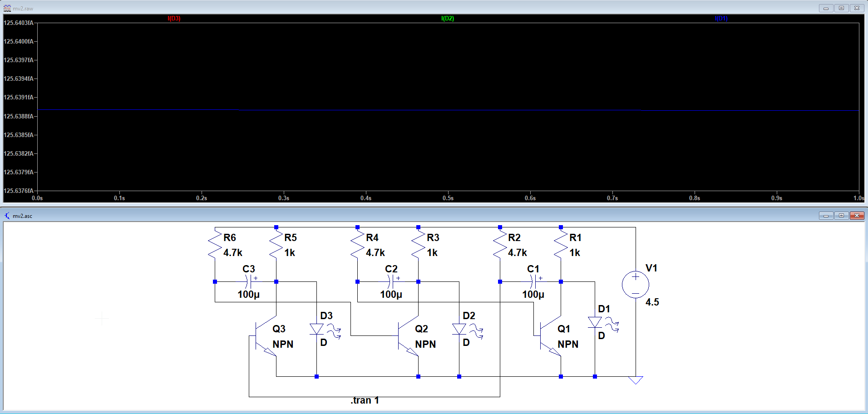Select the NPN transistor Q2 symbol

tap(408, 336)
